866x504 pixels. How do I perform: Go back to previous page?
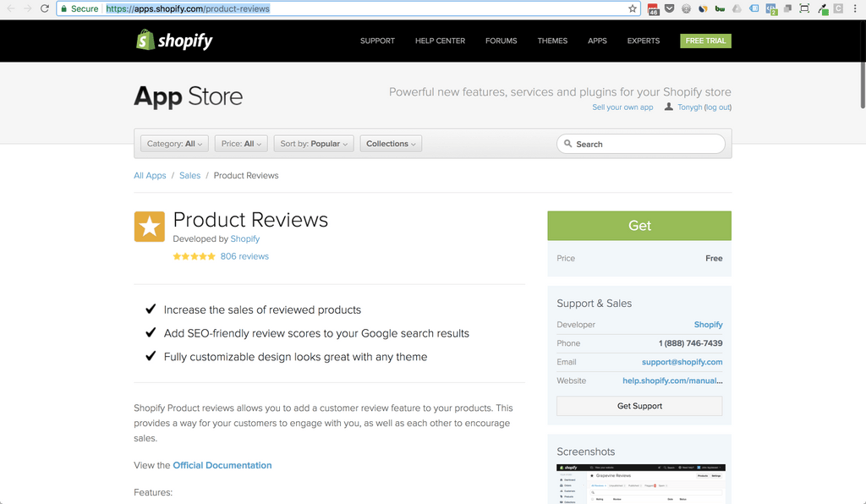11,8
